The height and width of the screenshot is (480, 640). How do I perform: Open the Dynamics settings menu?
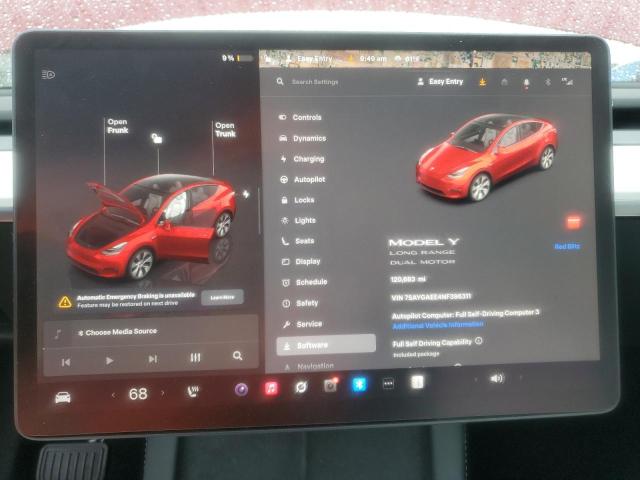(x=302, y=138)
